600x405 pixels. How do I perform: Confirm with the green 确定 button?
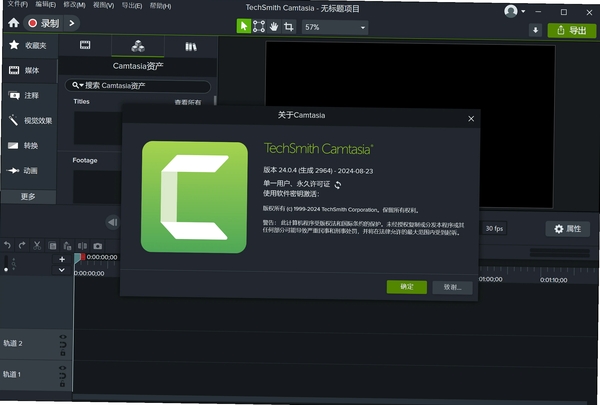tap(407, 287)
